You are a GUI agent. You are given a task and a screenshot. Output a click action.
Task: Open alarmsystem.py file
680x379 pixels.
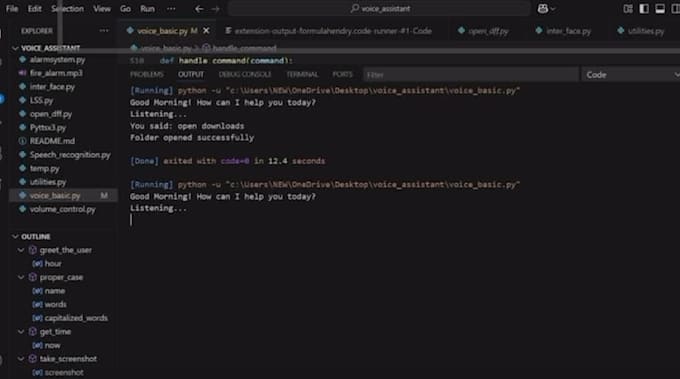coord(57,60)
